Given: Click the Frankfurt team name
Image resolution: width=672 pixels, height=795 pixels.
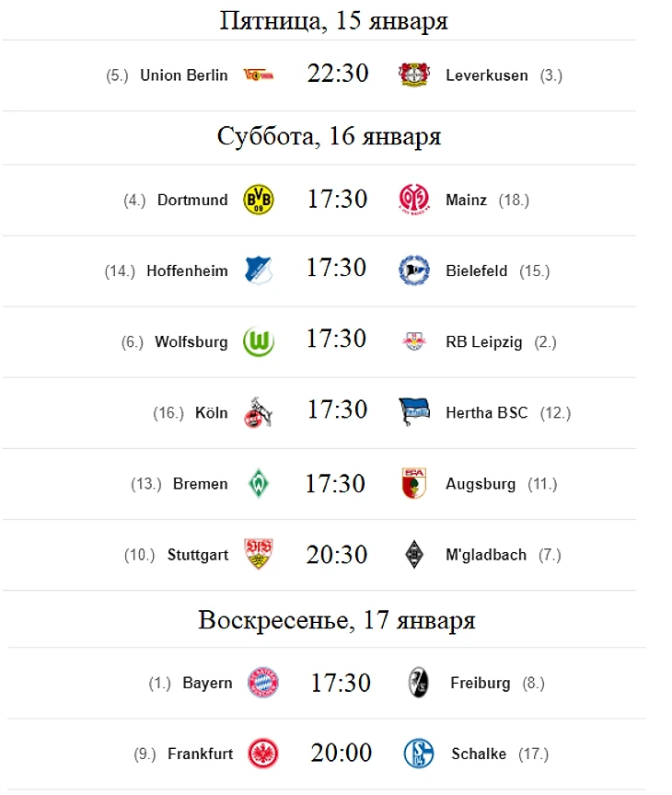Looking at the screenshot, I should tap(200, 754).
